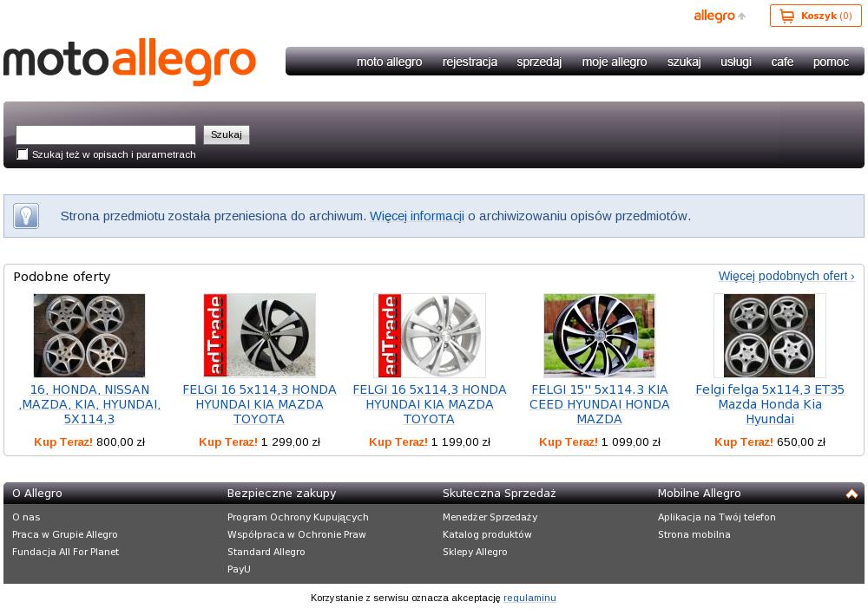This screenshot has width=868, height=615.
Task: Click the small allegro logo with arrow
Action: point(720,16)
